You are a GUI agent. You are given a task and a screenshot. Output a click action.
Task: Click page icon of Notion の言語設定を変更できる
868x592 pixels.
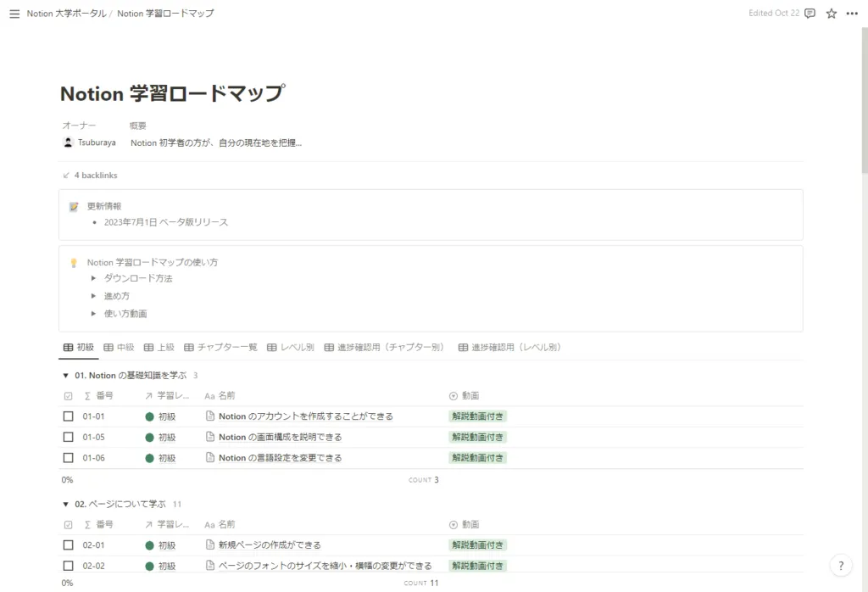[x=210, y=457]
